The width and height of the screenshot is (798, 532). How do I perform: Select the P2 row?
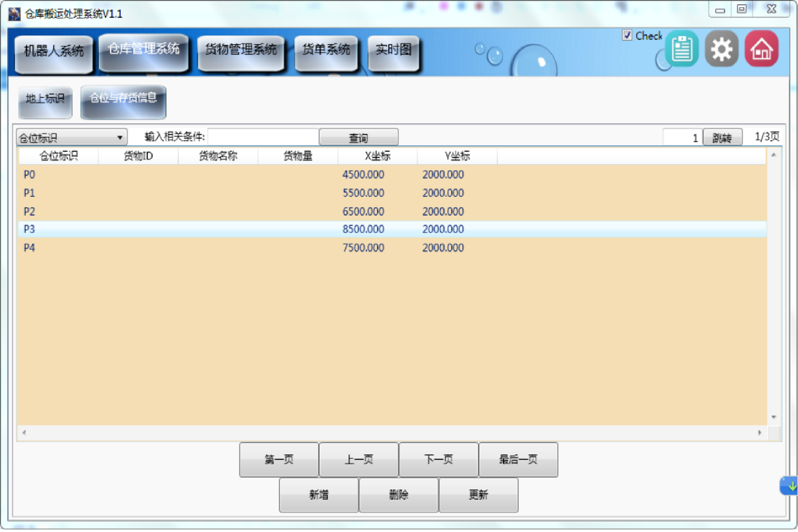tap(392, 211)
